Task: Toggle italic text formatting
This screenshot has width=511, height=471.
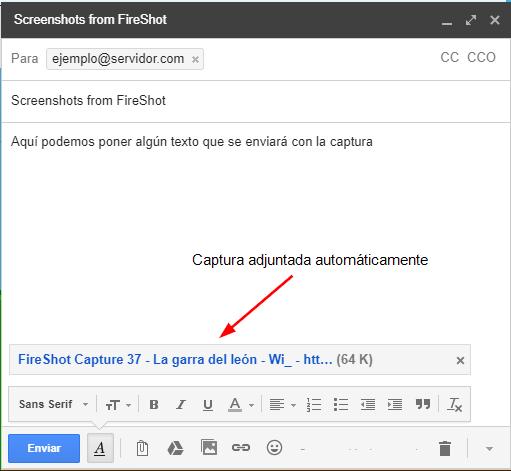Action: (181, 404)
